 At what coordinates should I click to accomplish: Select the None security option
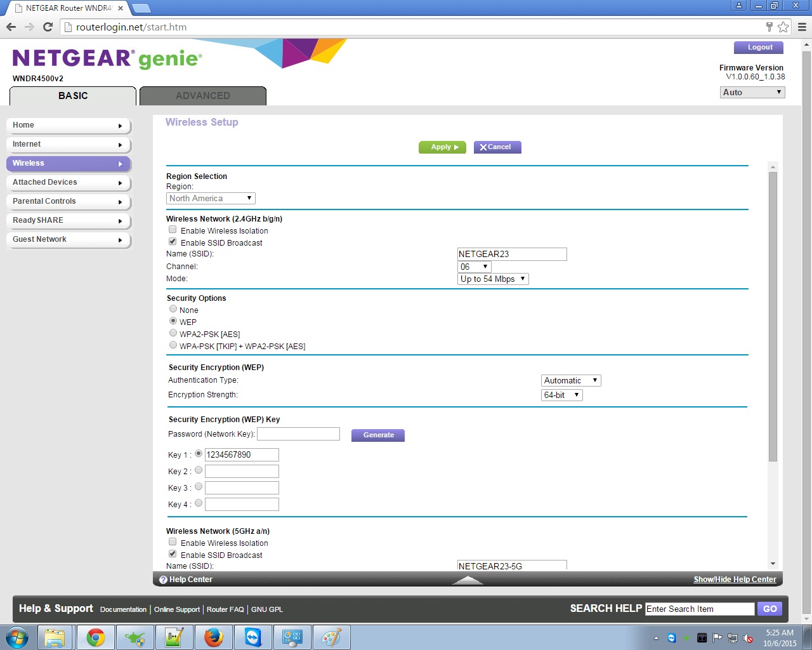(173, 309)
